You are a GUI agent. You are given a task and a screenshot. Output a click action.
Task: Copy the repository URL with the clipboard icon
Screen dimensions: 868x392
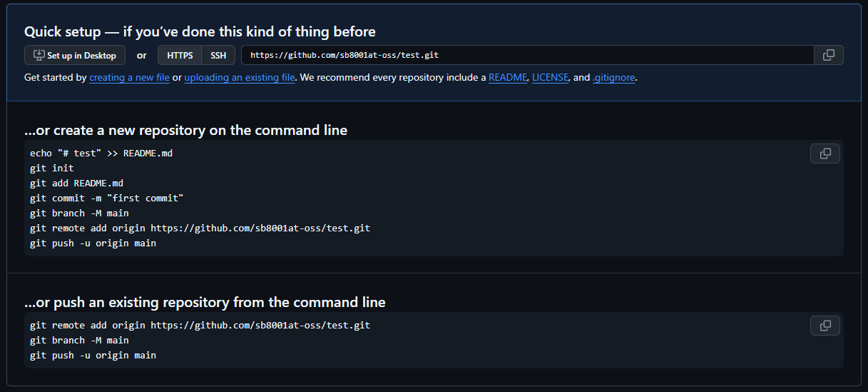[x=829, y=55]
